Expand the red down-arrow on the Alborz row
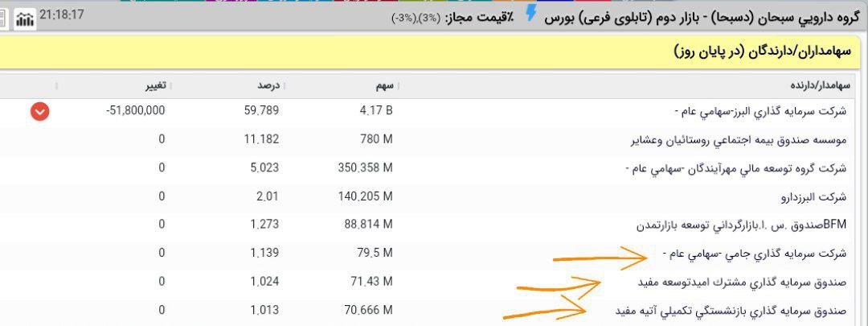 pos(39,112)
